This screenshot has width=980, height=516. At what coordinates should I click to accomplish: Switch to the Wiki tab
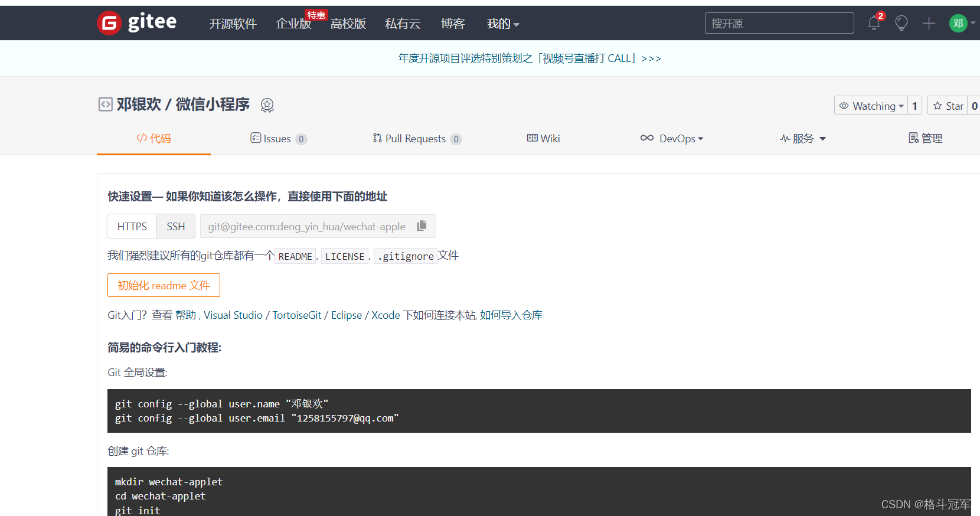click(x=543, y=138)
